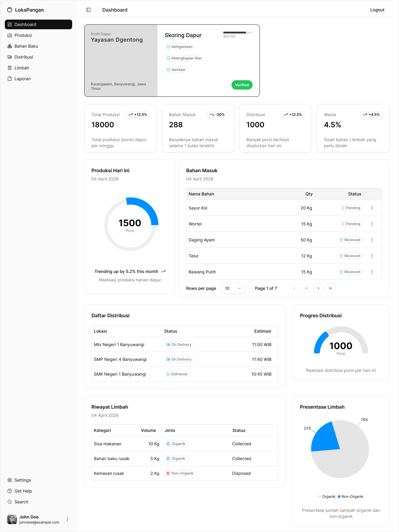Viewport: 399px width, 532px height.
Task: Click the Progres Distribusi gauge chart
Action: 341,340
